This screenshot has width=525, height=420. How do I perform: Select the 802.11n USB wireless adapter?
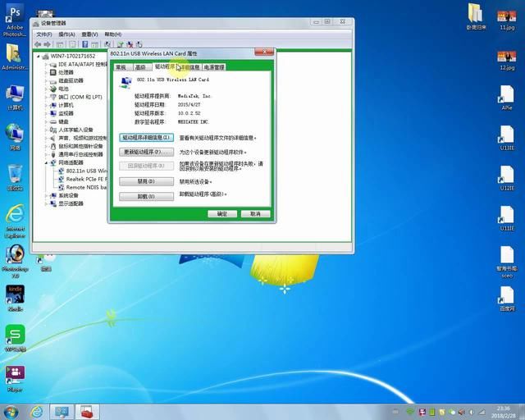pos(80,171)
